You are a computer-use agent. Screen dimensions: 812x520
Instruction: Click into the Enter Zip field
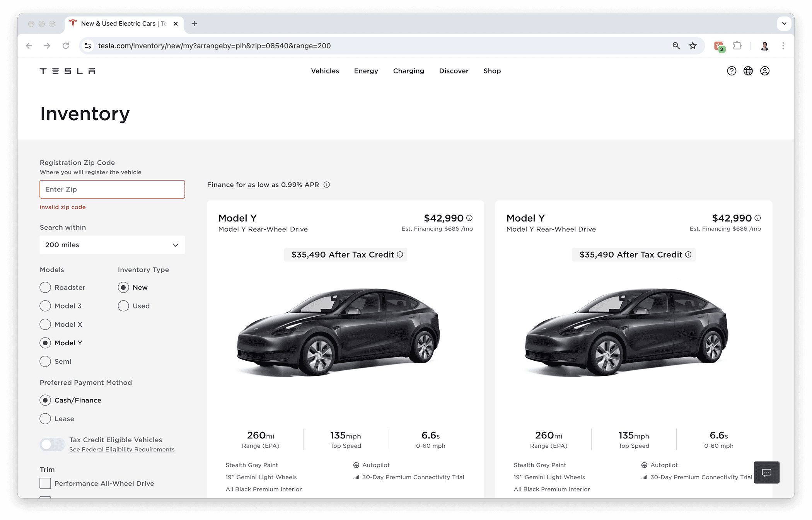click(x=112, y=189)
